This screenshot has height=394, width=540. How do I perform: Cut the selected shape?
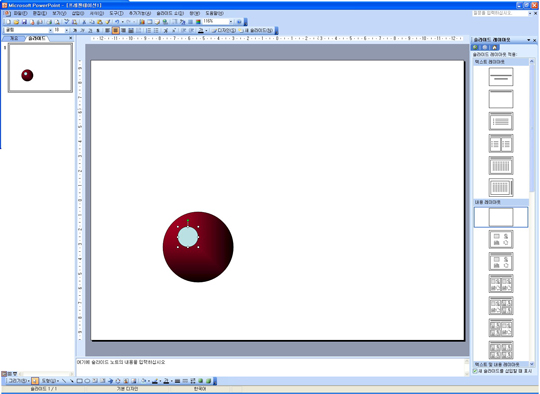point(84,22)
